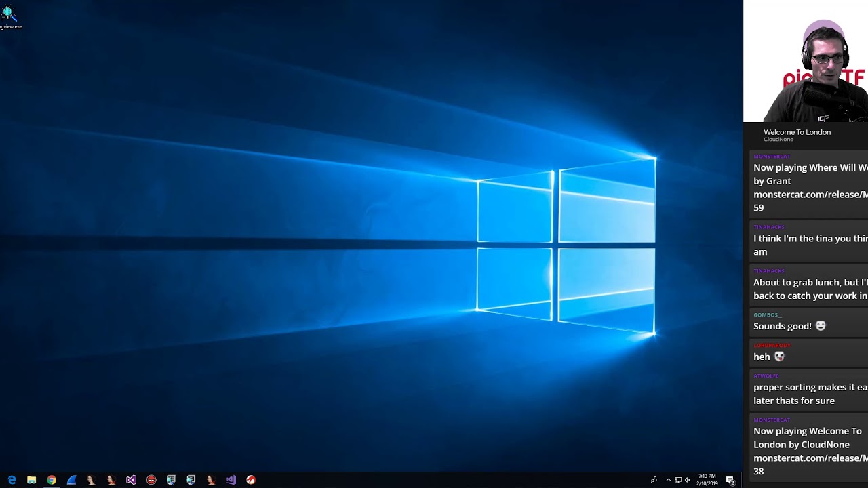The width and height of the screenshot is (868, 488).
Task: Click the last red round taskbar icon
Action: [x=251, y=480]
